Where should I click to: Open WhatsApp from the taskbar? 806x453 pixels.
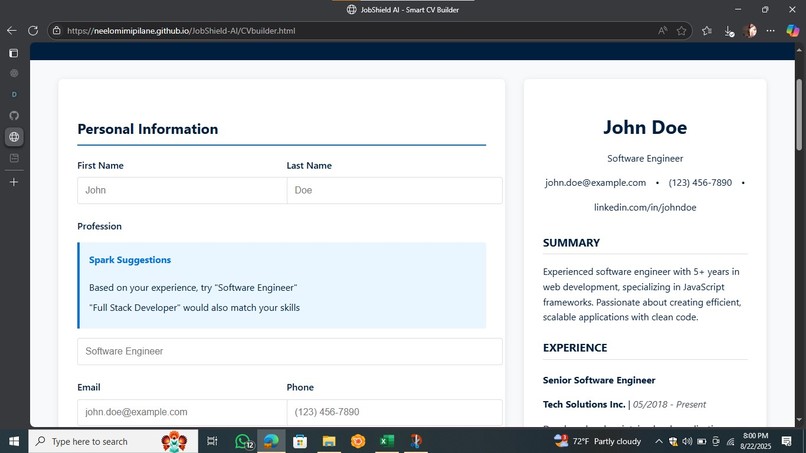[x=243, y=441]
